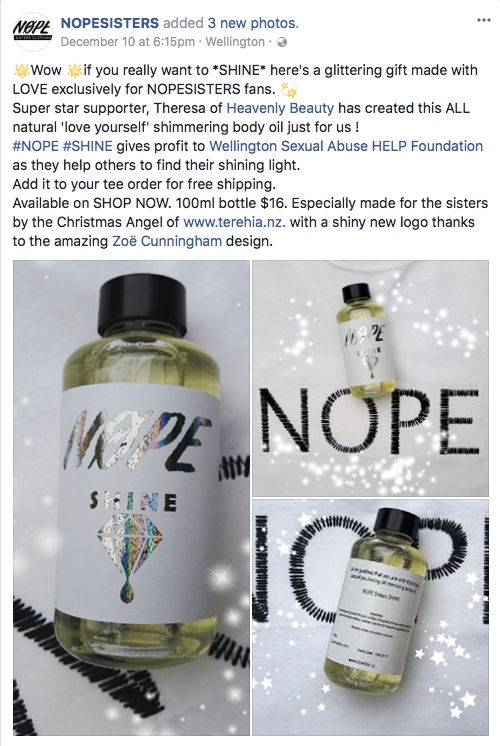This screenshot has width=500, height=746.
Task: Open Wellington Sexual Abuse HELP Foundation link
Action: tap(346, 146)
